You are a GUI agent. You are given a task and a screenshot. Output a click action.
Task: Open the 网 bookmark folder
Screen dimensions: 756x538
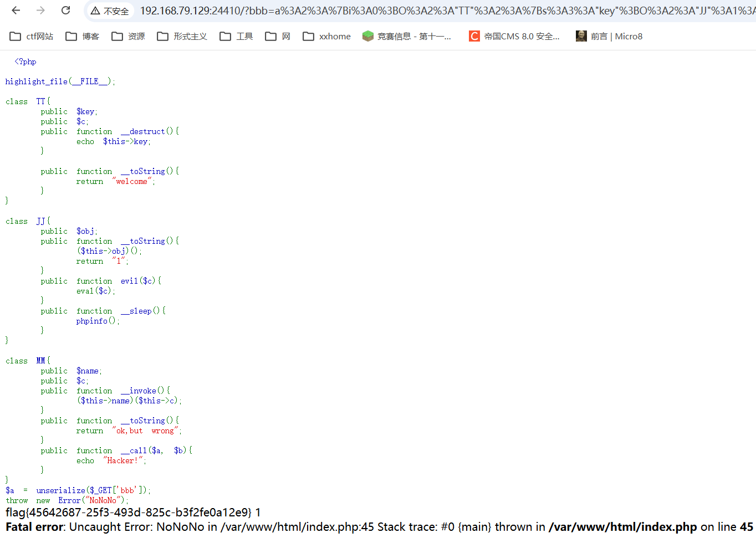tap(278, 37)
